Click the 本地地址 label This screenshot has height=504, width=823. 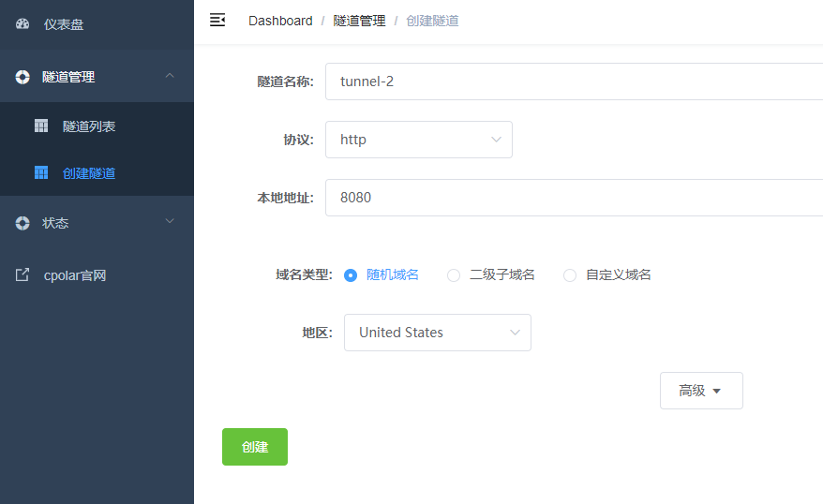pos(285,197)
